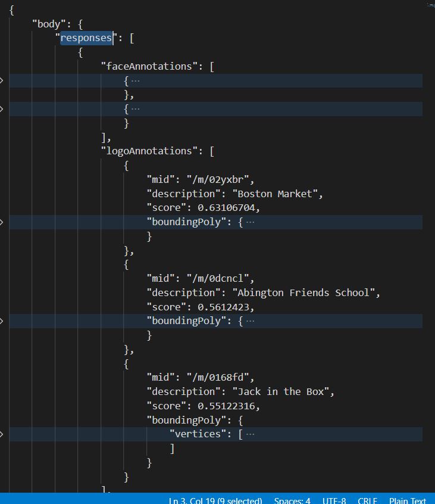This screenshot has height=504, width=435.
Task: Change indentation via Spaces: 4 status item
Action: click(x=292, y=500)
